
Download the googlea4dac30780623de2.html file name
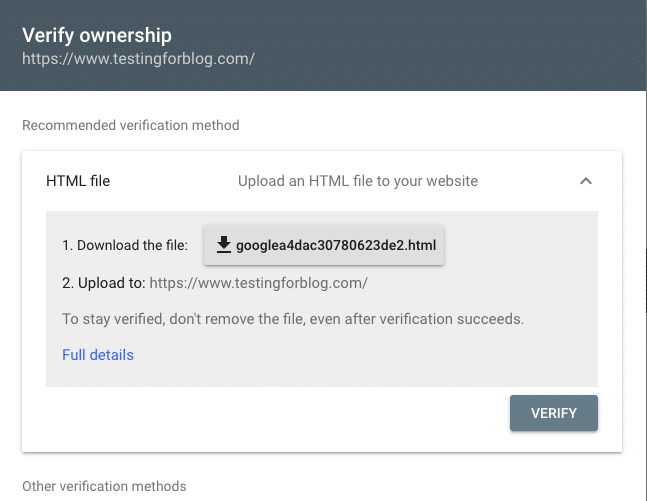point(335,245)
